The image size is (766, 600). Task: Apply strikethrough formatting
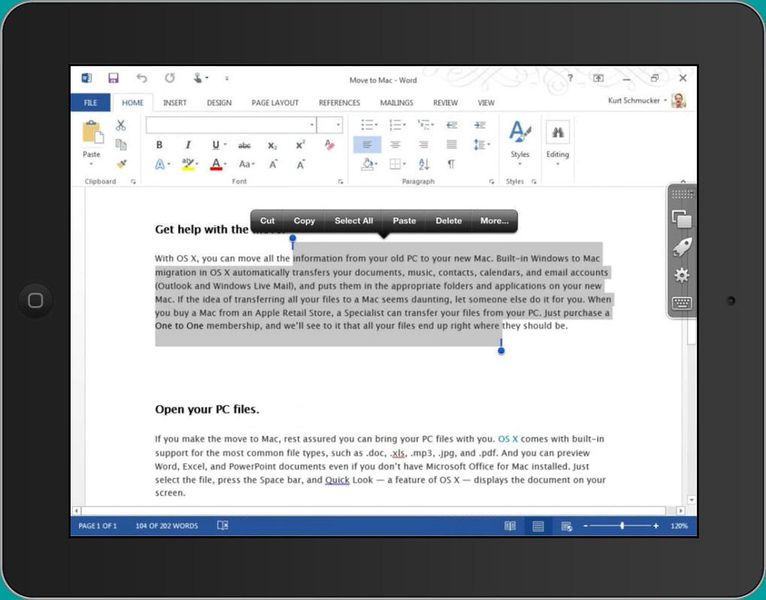coord(244,145)
